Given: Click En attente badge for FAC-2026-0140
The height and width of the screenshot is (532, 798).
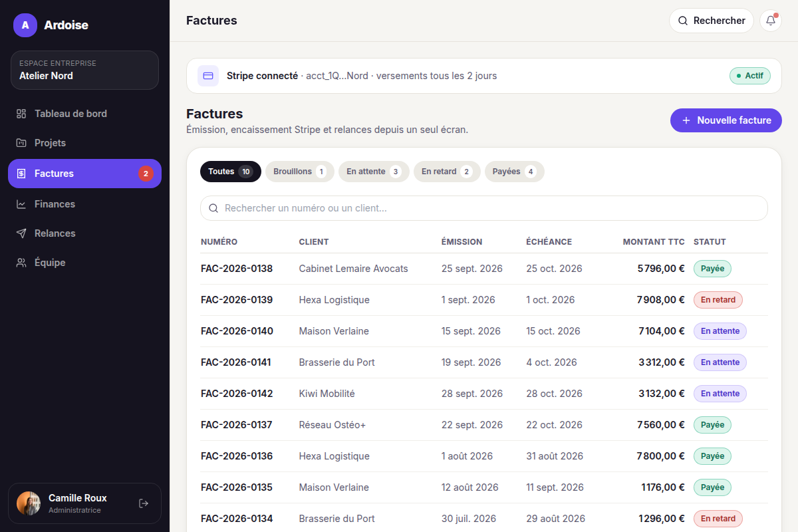Looking at the screenshot, I should point(720,331).
